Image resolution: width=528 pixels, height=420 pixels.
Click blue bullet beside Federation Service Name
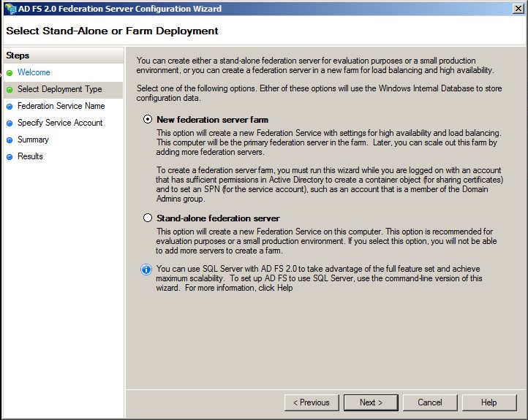click(x=10, y=106)
